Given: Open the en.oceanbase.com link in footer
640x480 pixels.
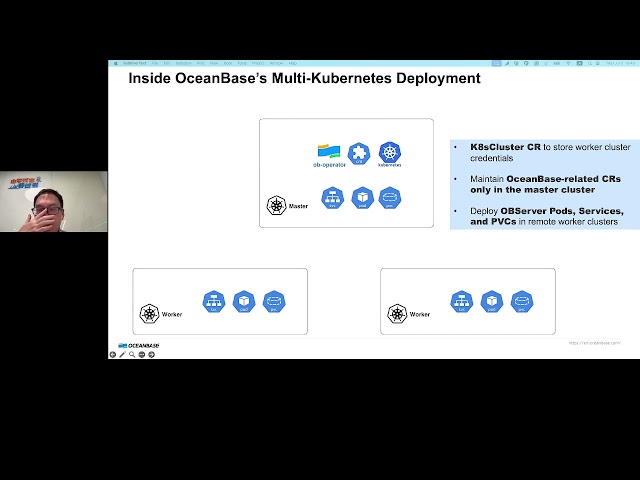Looking at the screenshot, I should coord(595,343).
